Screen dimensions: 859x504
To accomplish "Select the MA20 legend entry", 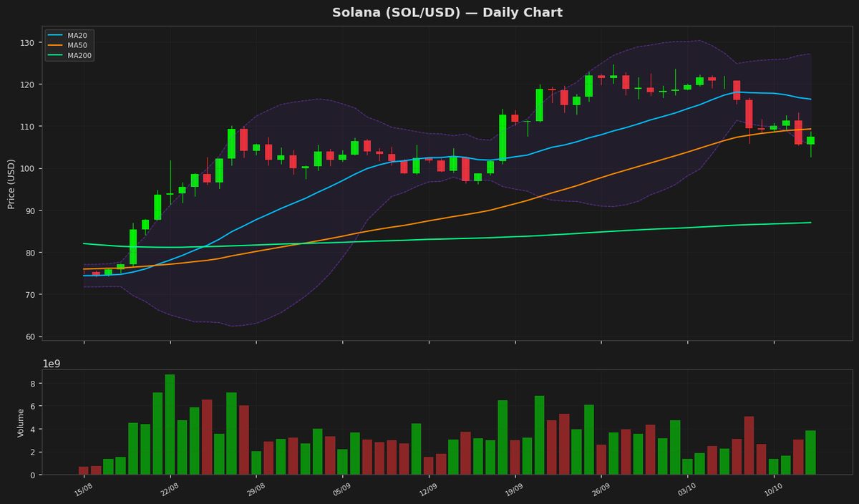I will [x=69, y=35].
